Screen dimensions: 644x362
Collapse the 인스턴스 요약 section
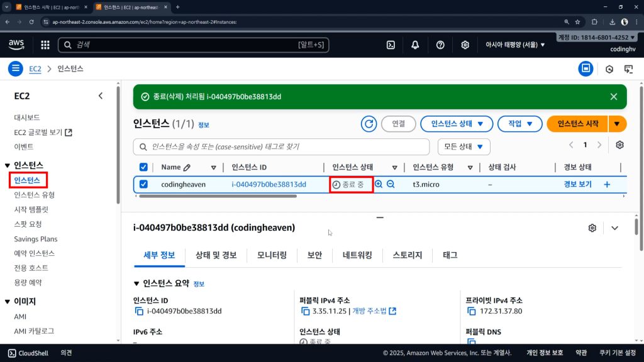coord(136,283)
